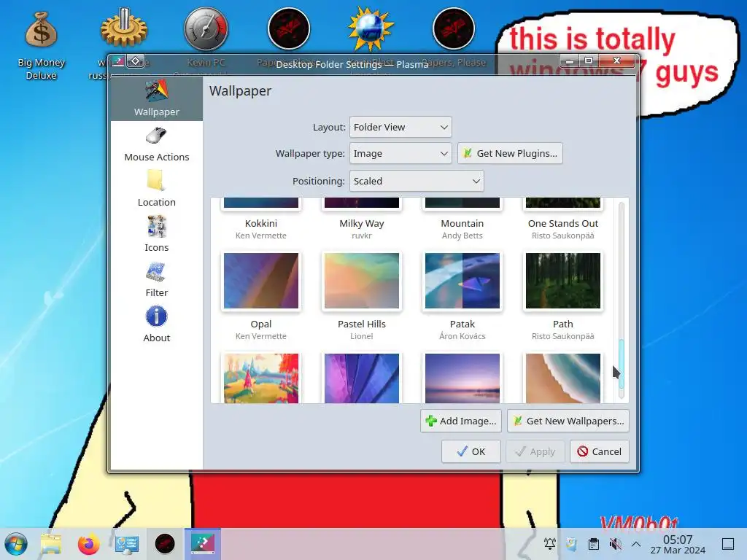Click the Add Image button
The width and height of the screenshot is (747, 560).
461,421
